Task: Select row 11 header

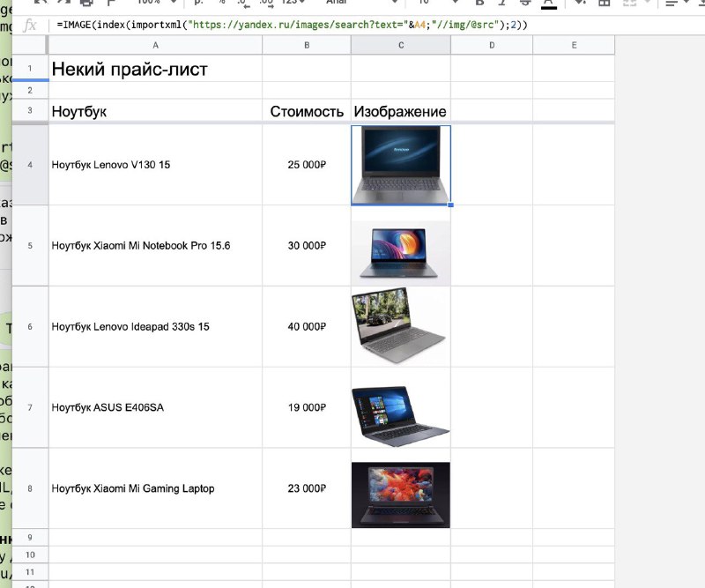Action: pyautogui.click(x=30, y=572)
